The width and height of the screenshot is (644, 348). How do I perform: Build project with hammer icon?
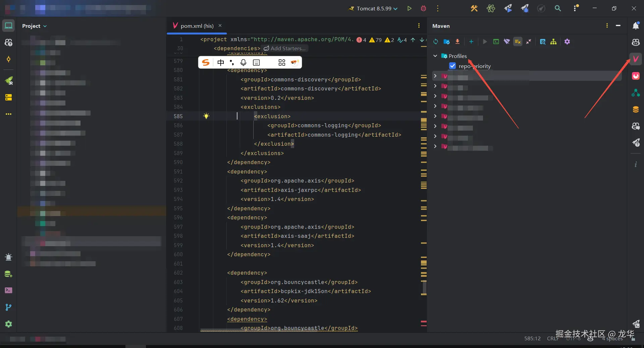[x=474, y=8]
